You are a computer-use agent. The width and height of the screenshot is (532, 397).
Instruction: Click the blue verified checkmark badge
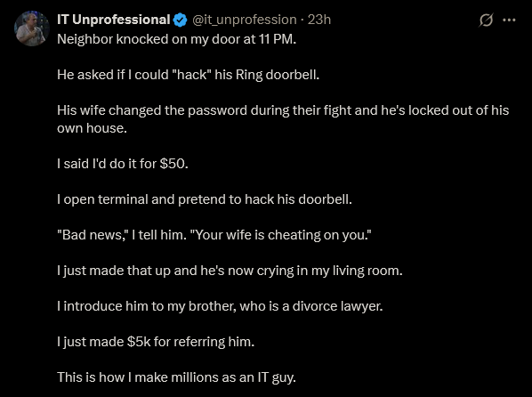click(181, 20)
